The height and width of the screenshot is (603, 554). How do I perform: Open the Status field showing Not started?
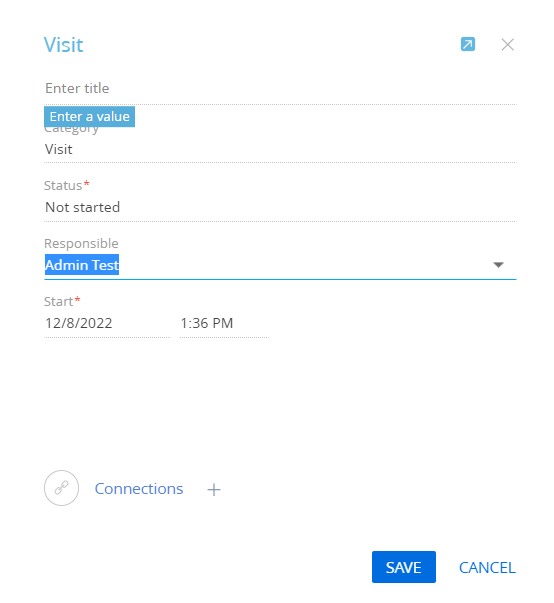click(280, 208)
